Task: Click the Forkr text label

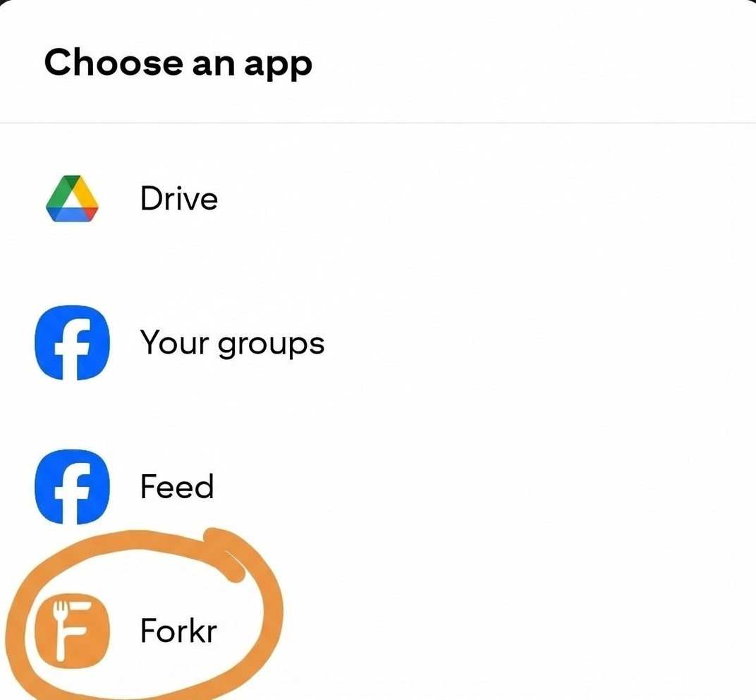Action: coord(178,632)
